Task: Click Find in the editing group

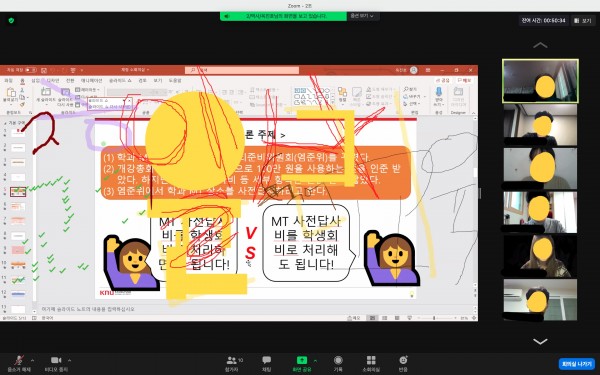Action: click(411, 89)
